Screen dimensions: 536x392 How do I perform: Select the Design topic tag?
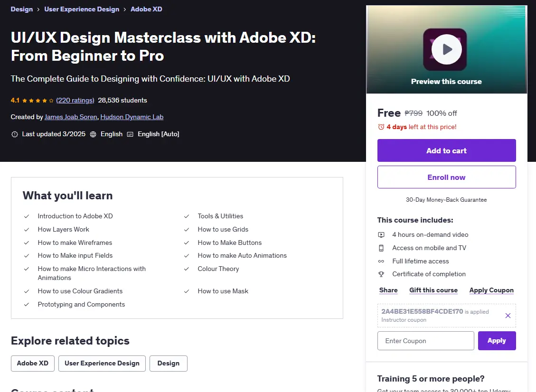click(x=168, y=364)
